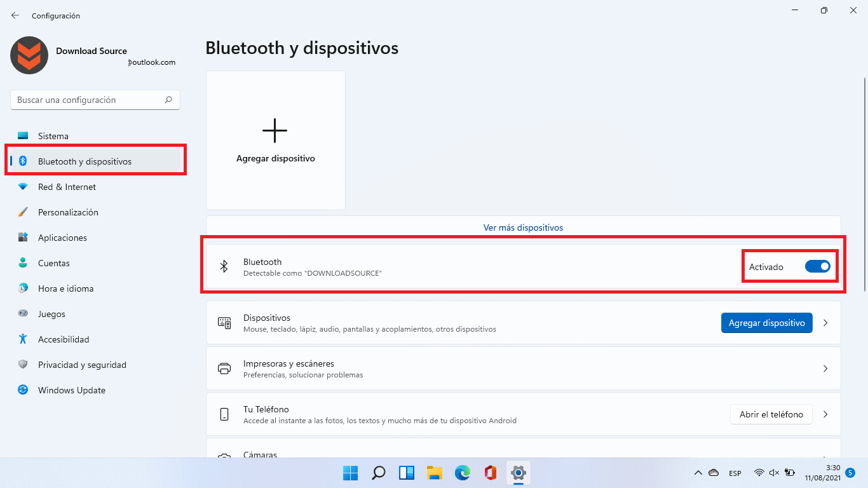Click the battery tray icon
The image size is (868, 488).
tap(790, 473)
